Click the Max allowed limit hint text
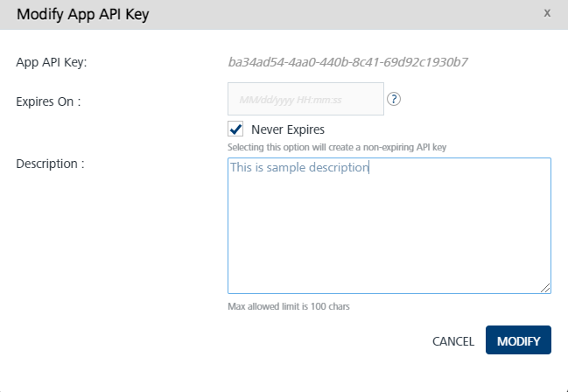 point(289,306)
